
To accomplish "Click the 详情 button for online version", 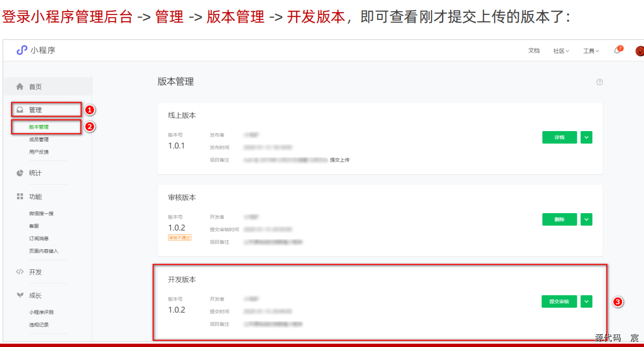I will [x=559, y=137].
